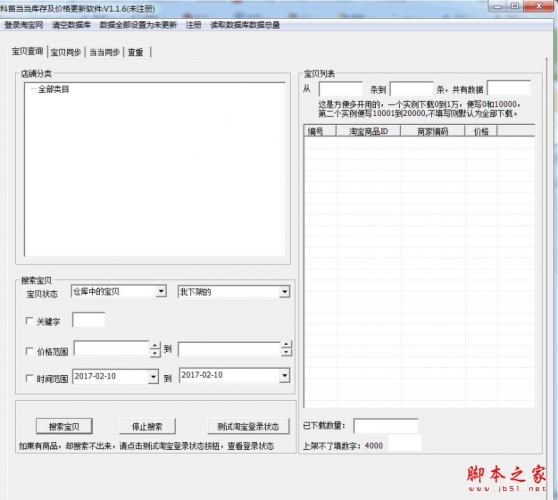Click the 价格 column header
Image resolution: width=558 pixels, height=500 pixels.
point(481,131)
